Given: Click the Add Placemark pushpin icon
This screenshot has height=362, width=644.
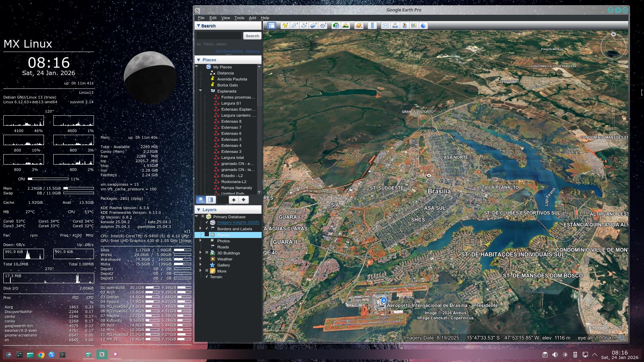Looking at the screenshot, I should 285,25.
